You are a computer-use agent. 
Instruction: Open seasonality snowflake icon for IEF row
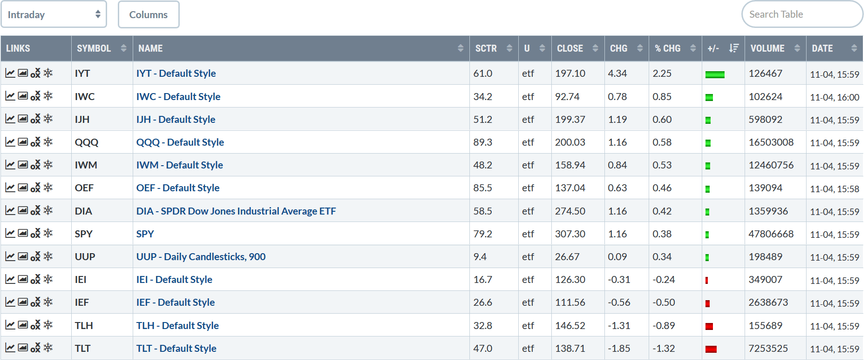pos(48,302)
